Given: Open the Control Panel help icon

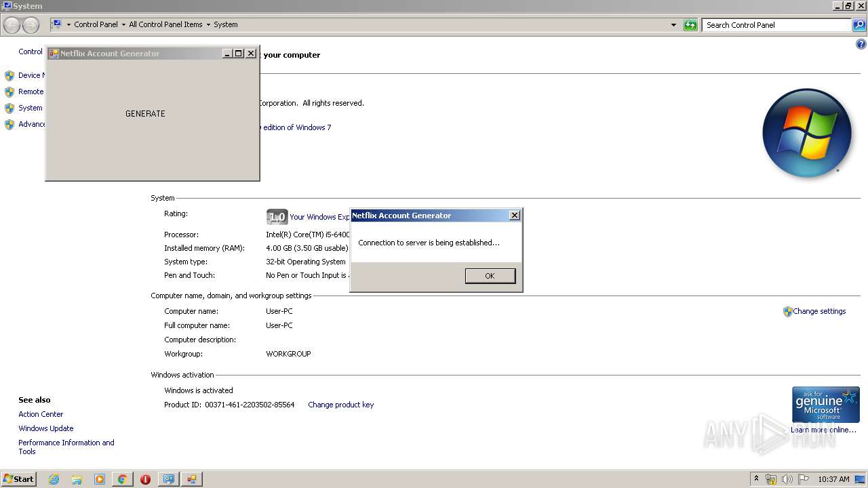Looking at the screenshot, I should [861, 45].
